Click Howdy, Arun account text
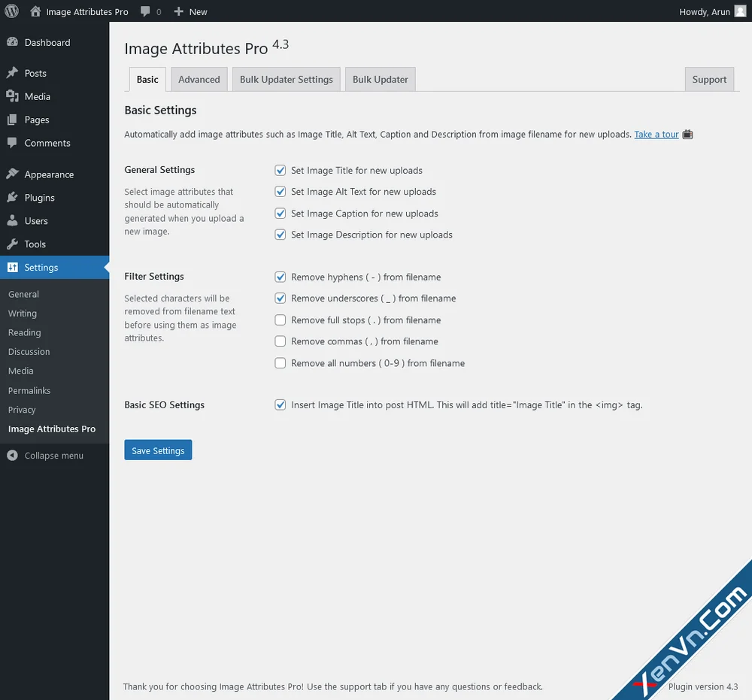 [705, 11]
